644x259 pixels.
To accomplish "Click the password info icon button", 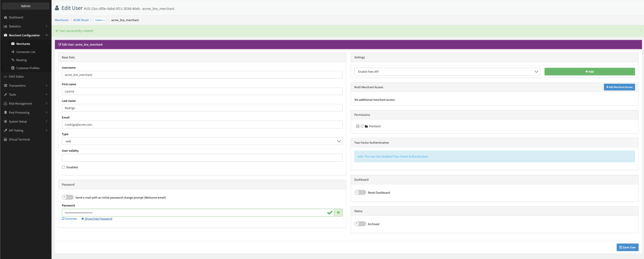I will click(339, 213).
